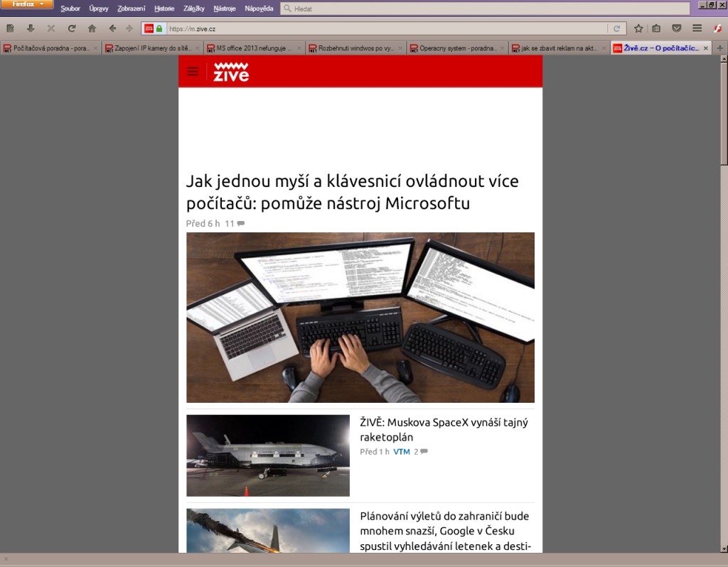Click the Zive logo in red header
The width and height of the screenshot is (728, 567).
[x=231, y=72]
